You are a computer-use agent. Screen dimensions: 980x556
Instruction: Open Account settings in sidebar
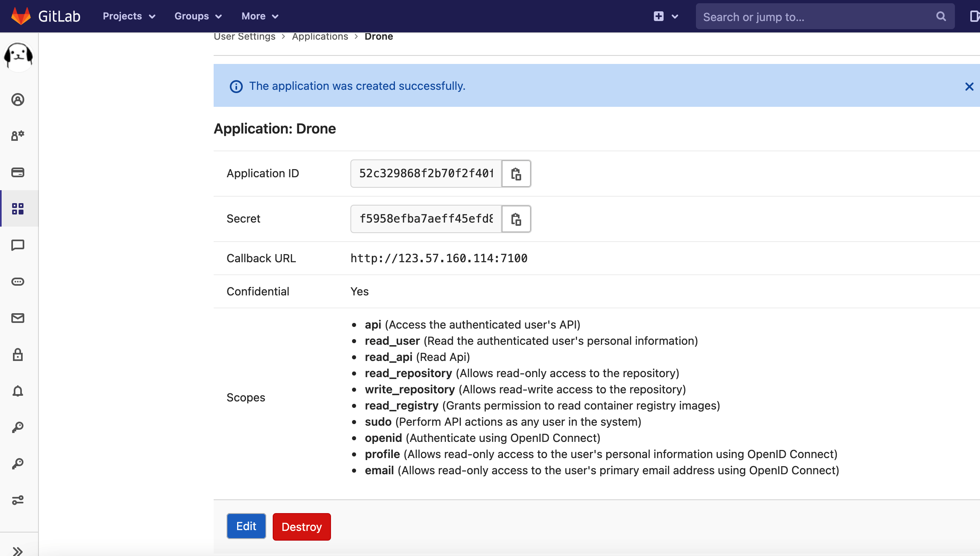18,136
